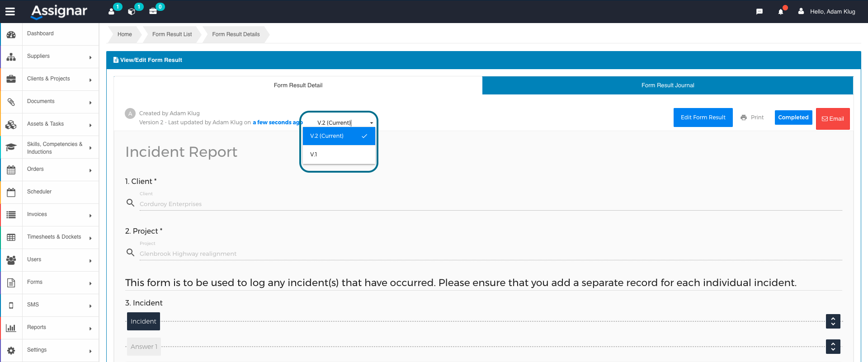
Task: Open the chat messages icon
Action: coord(759,12)
